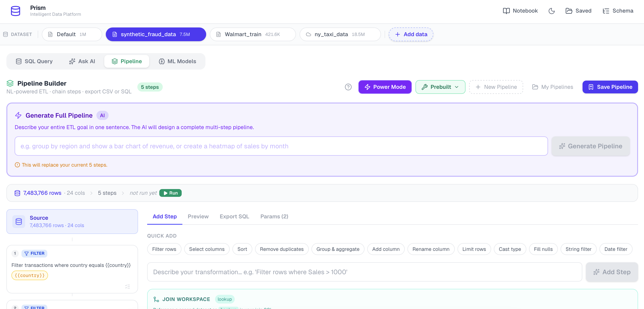Click the 7,483,766 rows link

[42, 193]
